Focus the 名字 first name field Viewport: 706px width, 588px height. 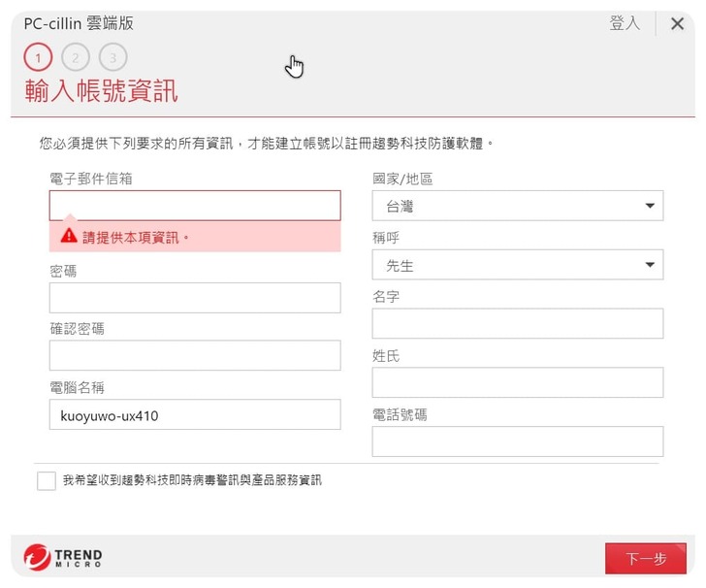(518, 324)
